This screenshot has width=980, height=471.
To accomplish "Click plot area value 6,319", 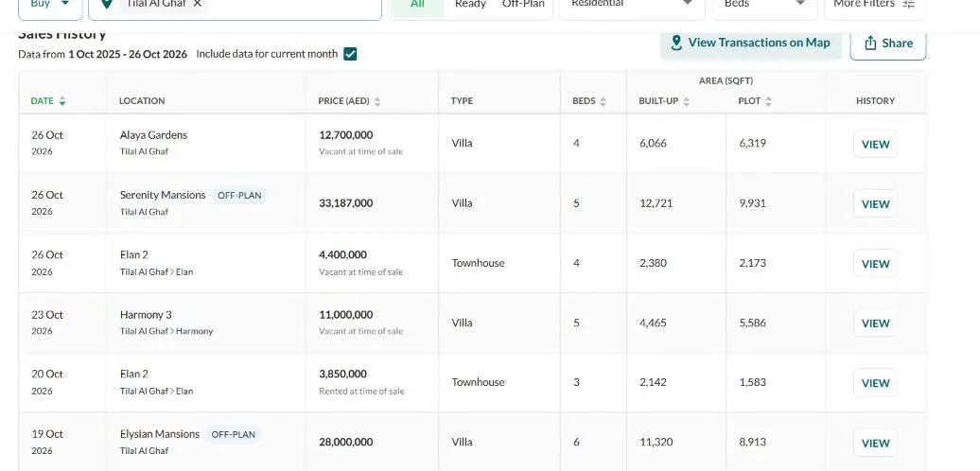I will tap(753, 143).
